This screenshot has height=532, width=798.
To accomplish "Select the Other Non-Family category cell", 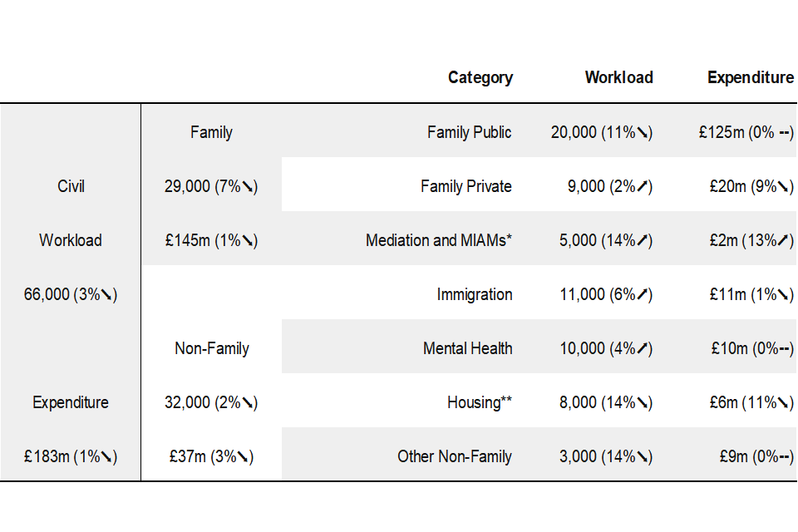I will (454, 456).
